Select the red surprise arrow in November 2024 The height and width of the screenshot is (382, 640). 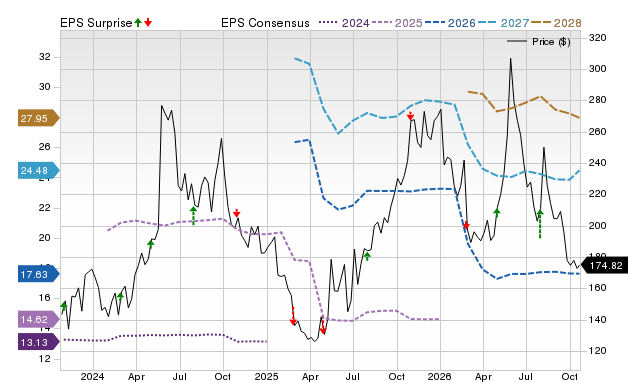(236, 213)
